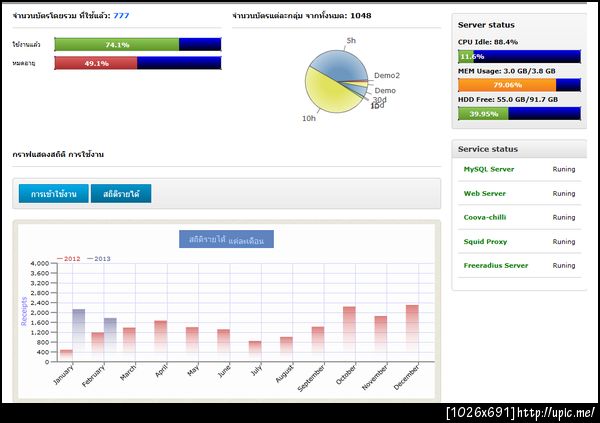Click the July 2012 red bar

pyautogui.click(x=255, y=351)
